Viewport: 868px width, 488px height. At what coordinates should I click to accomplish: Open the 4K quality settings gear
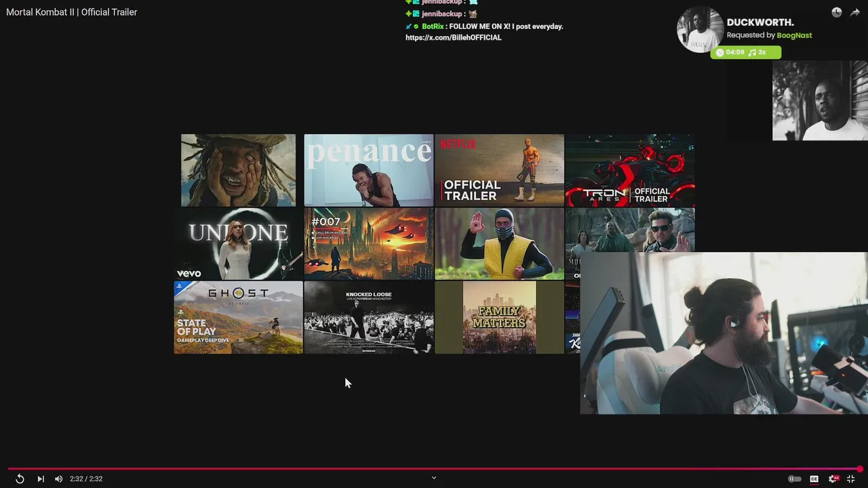[x=833, y=479]
